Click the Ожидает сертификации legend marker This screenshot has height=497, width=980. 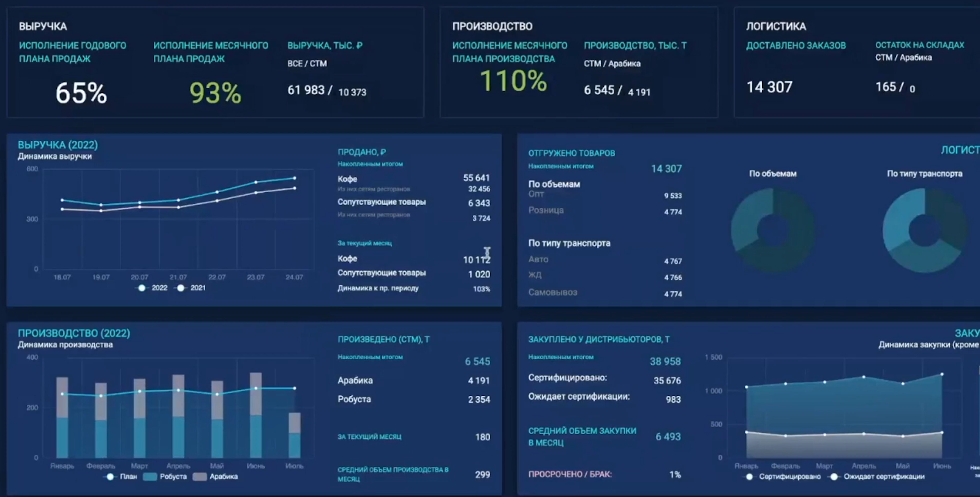pos(834,476)
